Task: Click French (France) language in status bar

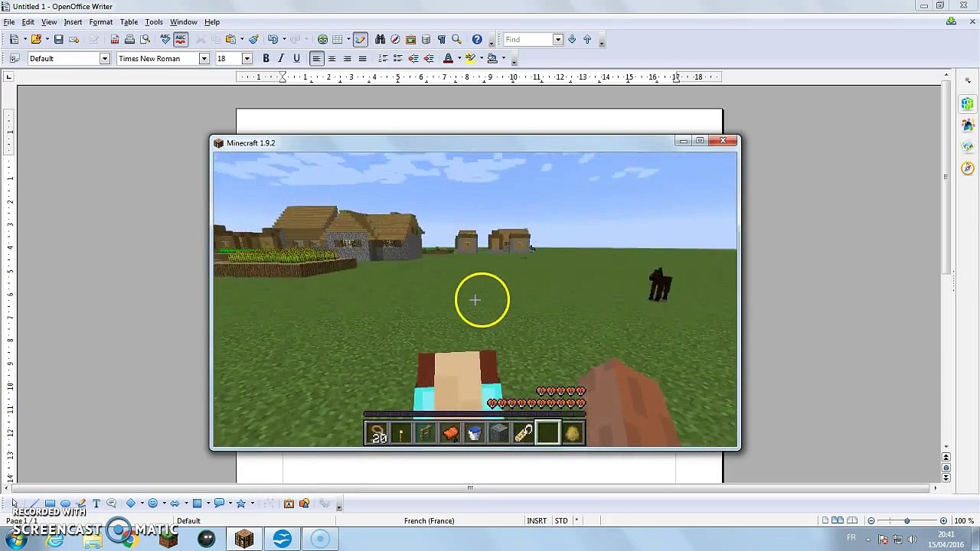Action: (429, 521)
